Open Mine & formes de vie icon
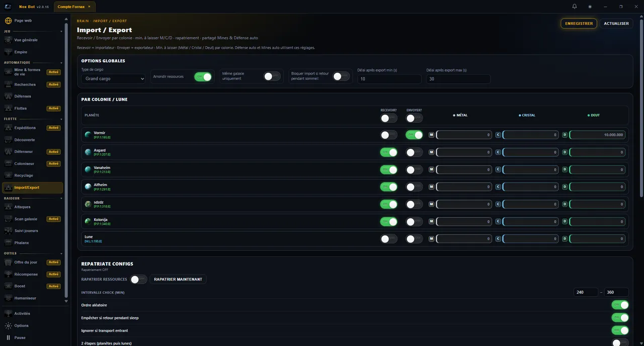 8,72
